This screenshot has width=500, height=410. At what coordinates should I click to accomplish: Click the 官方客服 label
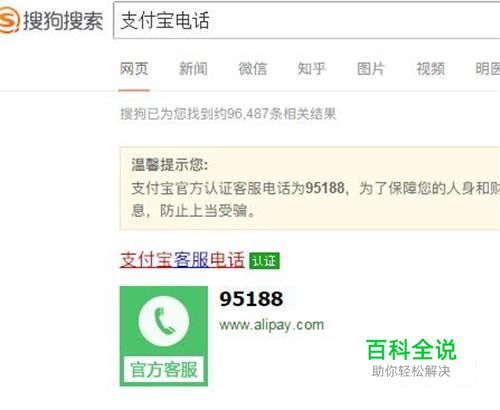click(164, 370)
